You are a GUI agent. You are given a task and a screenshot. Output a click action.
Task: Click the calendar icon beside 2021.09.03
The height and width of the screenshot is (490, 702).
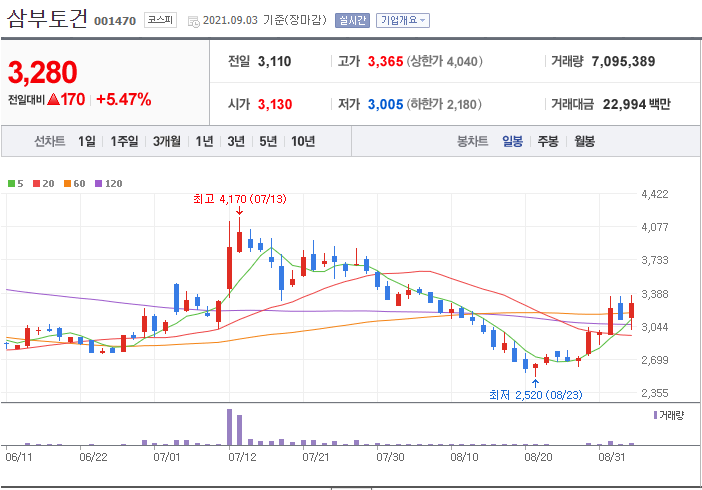coord(193,21)
